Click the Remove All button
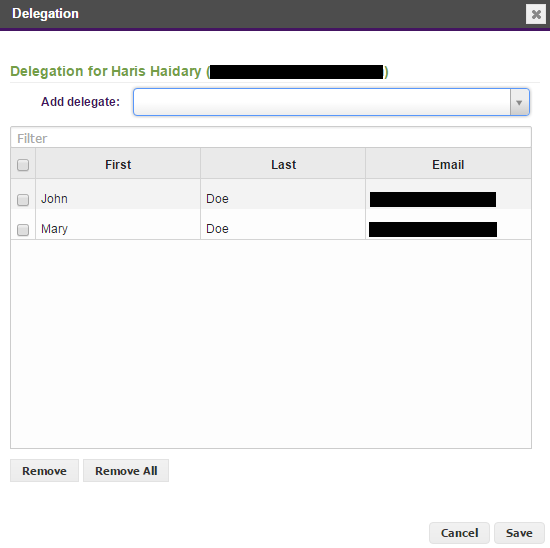550x548 pixels. (x=126, y=470)
